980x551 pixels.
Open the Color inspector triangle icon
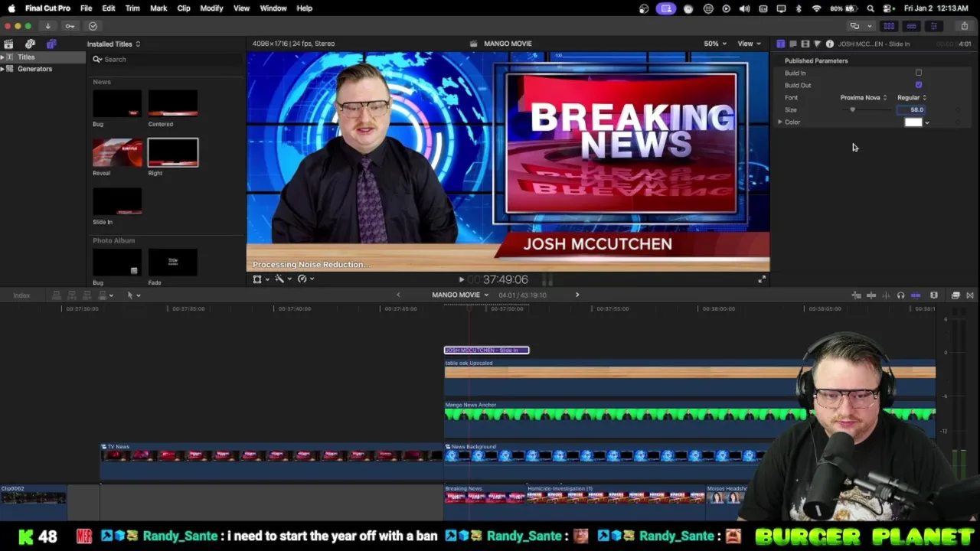pos(817,44)
